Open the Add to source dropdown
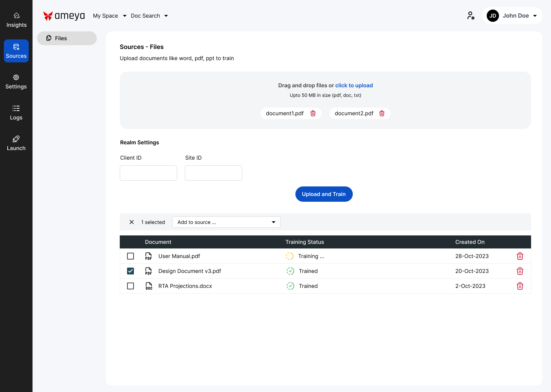The image size is (551, 392). point(226,222)
